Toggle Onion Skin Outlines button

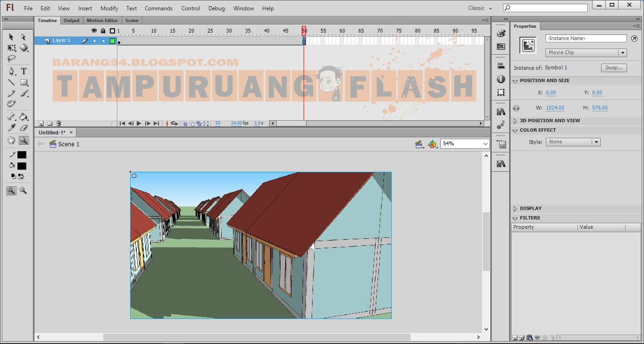192,124
